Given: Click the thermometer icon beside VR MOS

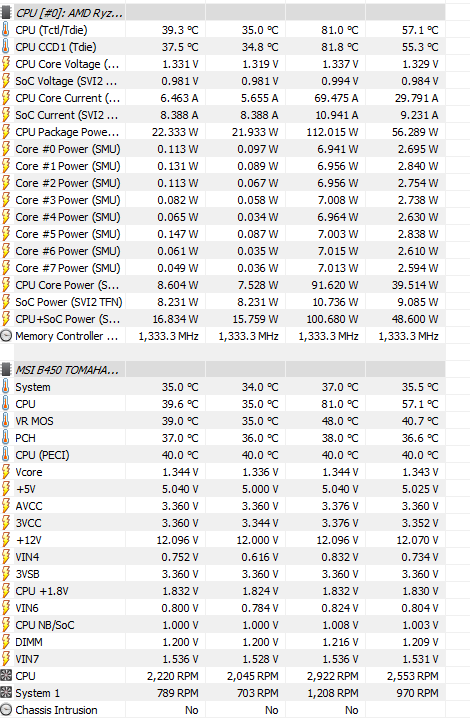Looking at the screenshot, I should (5, 421).
